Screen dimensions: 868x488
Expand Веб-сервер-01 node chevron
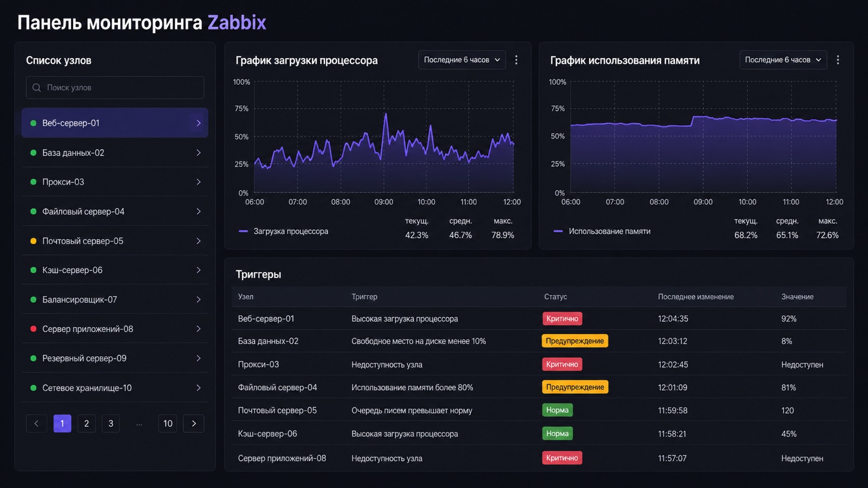199,123
